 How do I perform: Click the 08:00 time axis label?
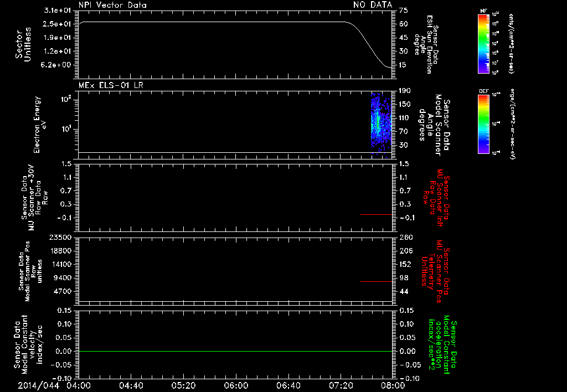pyautogui.click(x=393, y=385)
